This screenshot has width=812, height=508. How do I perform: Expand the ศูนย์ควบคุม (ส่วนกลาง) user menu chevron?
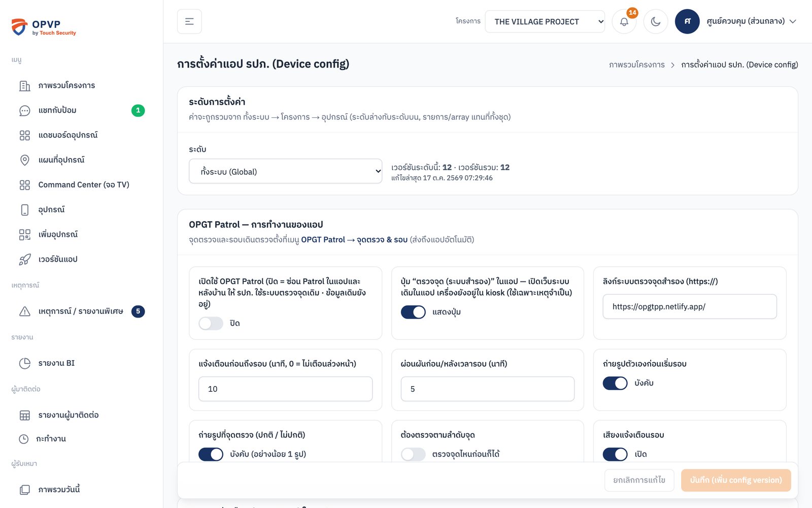coord(793,21)
